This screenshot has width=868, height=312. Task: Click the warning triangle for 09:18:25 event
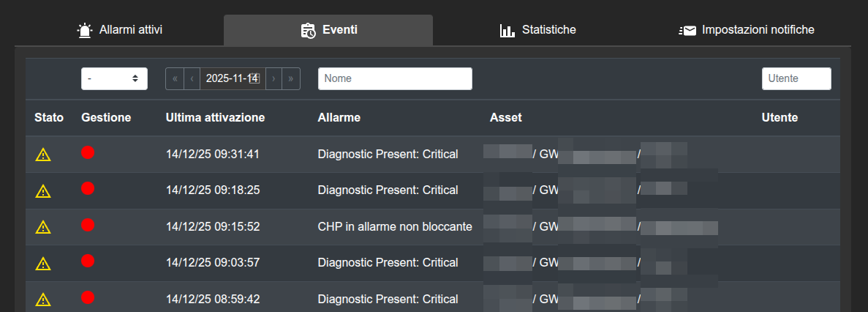pos(43,191)
